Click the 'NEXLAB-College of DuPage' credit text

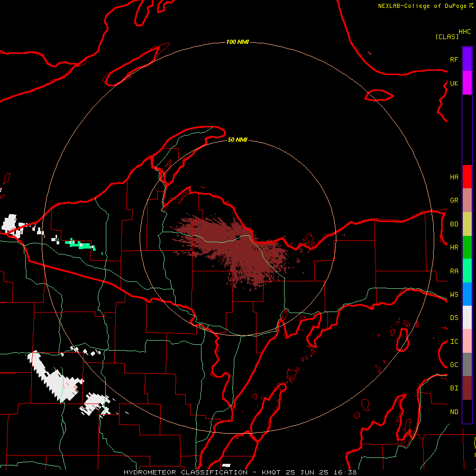[x=422, y=6]
